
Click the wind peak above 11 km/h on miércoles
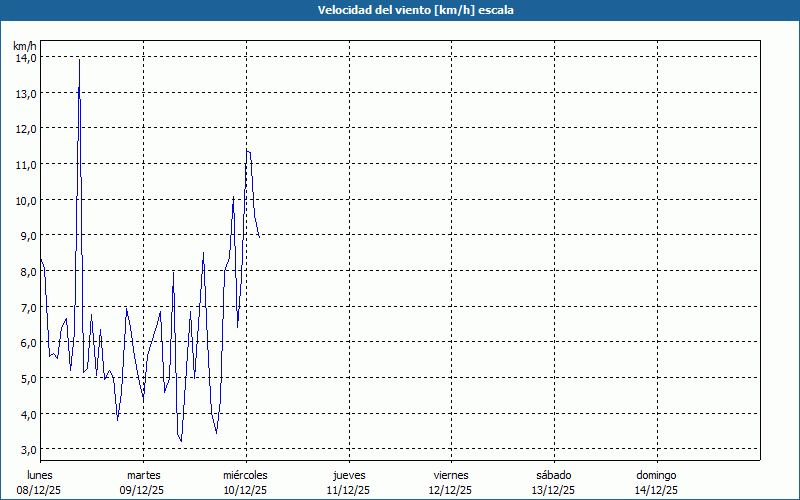point(247,151)
